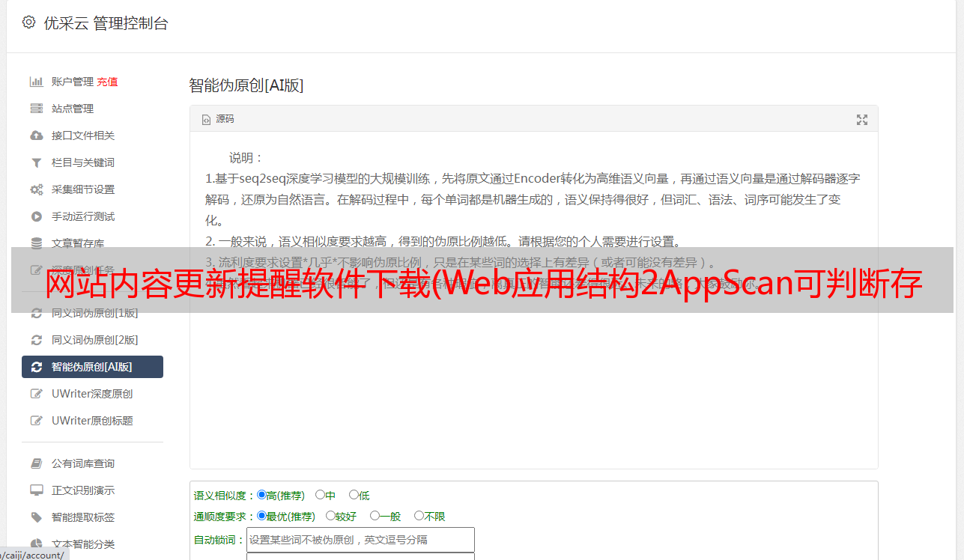
Task: Select 通顺度要求 不限 radio
Action: tap(419, 516)
